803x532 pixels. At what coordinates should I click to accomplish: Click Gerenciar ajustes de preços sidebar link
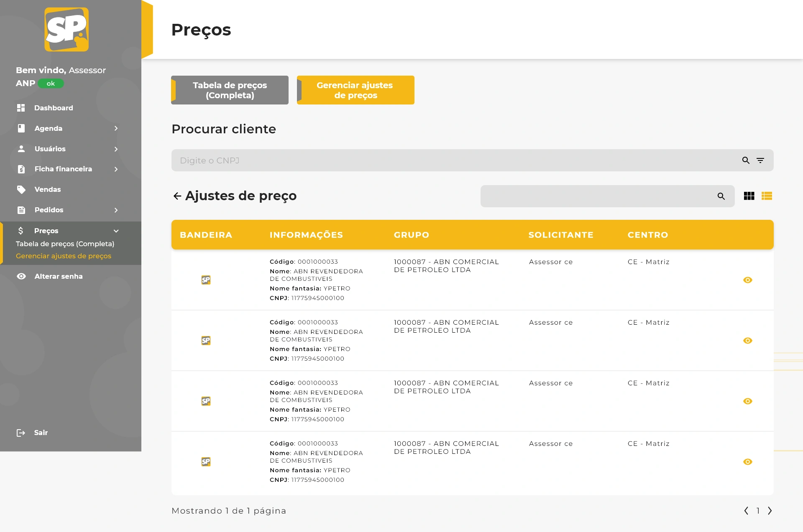(64, 256)
